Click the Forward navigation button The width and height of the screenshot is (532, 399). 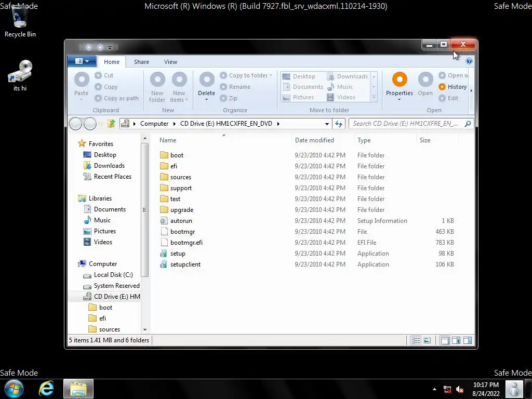(x=90, y=124)
